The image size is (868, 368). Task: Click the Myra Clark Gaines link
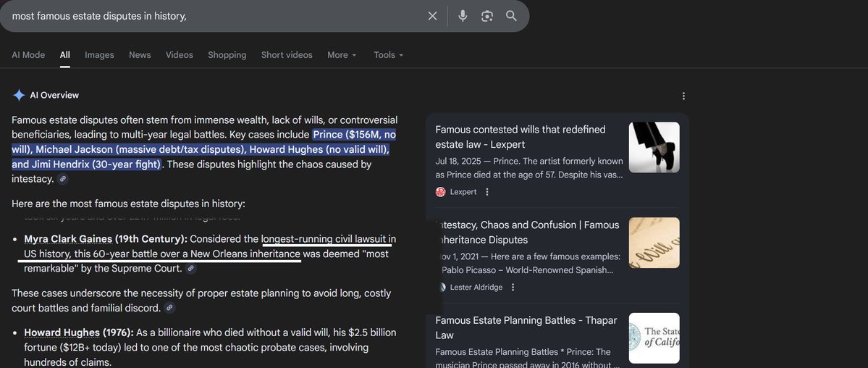click(x=68, y=240)
